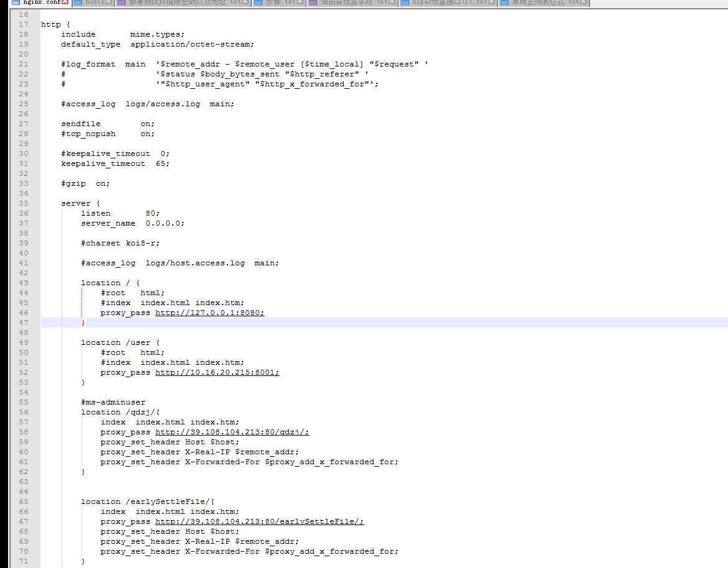Click the '$status $body_bytes_sent' comment line
This screenshot has width=728, height=568.
tap(214, 74)
